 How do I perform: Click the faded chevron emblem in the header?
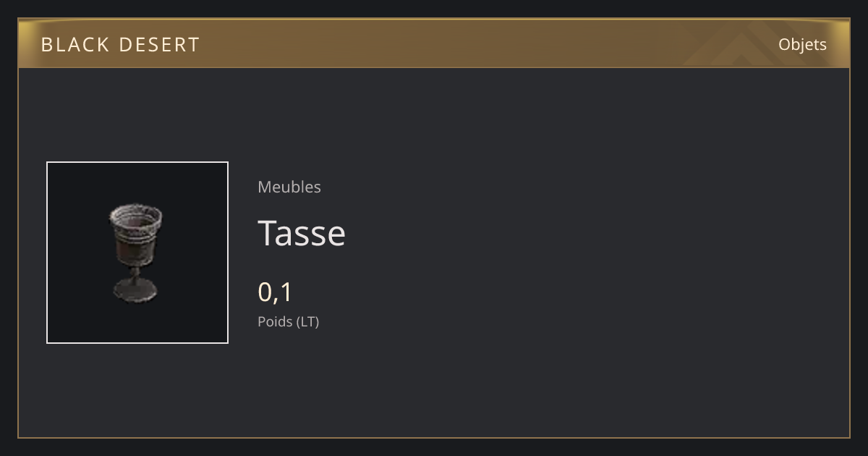pyautogui.click(x=752, y=43)
